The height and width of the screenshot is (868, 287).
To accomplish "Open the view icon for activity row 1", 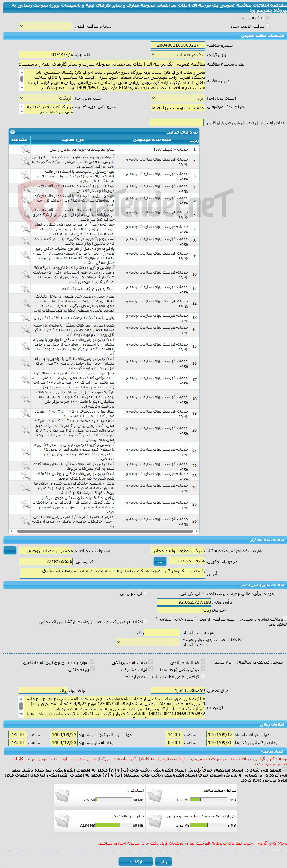I will point(25,149).
